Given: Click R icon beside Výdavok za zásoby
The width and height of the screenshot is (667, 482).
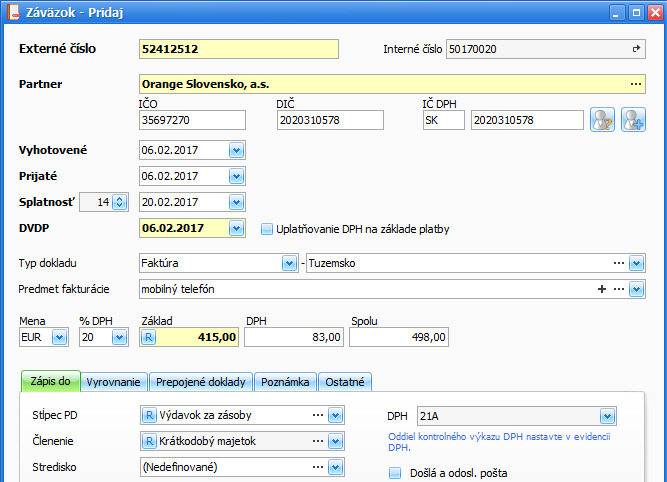Looking at the screenshot, I should pyautogui.click(x=149, y=415).
